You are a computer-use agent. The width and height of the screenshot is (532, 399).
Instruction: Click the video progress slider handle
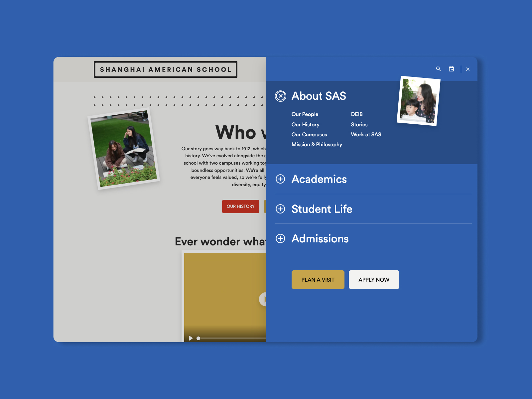tap(199, 338)
